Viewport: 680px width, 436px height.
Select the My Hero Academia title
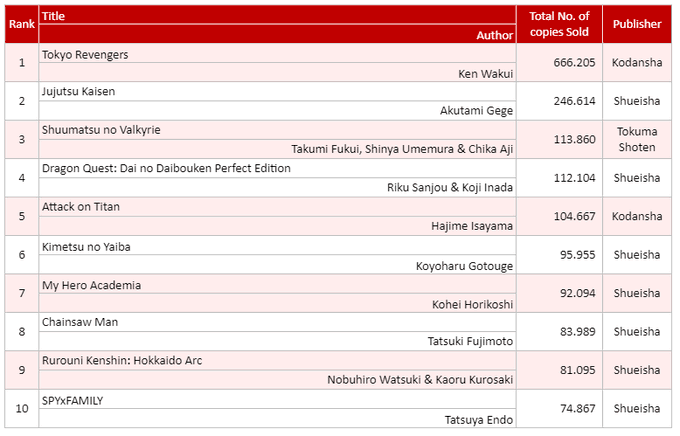91,285
